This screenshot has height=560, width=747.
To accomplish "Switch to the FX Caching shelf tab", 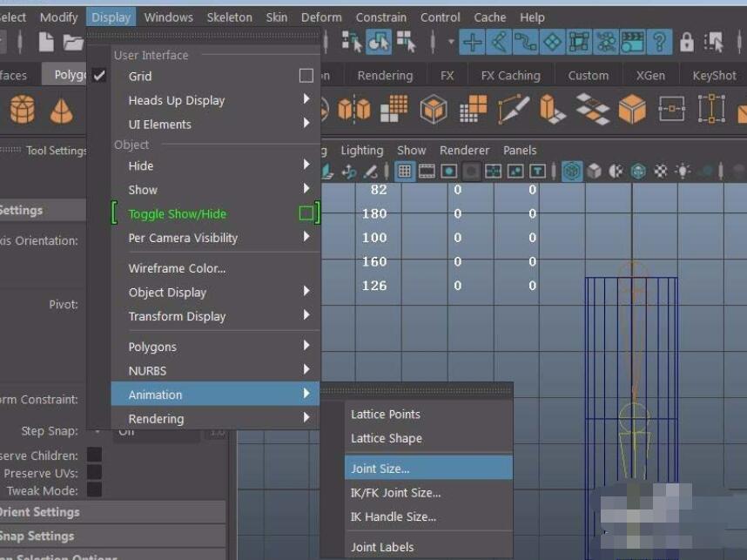I will 511,76.
